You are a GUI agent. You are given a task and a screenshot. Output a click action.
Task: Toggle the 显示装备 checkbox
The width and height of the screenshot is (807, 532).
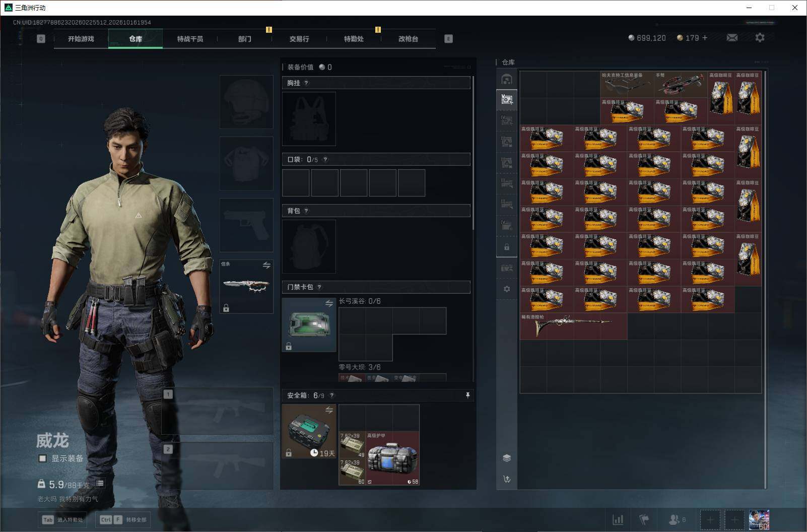(43, 458)
